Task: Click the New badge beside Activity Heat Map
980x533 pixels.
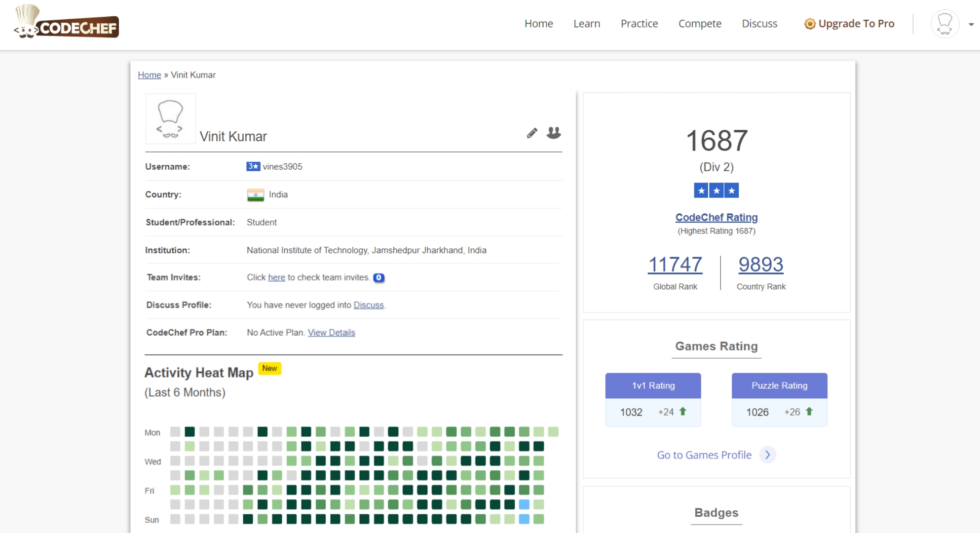Action: (269, 369)
